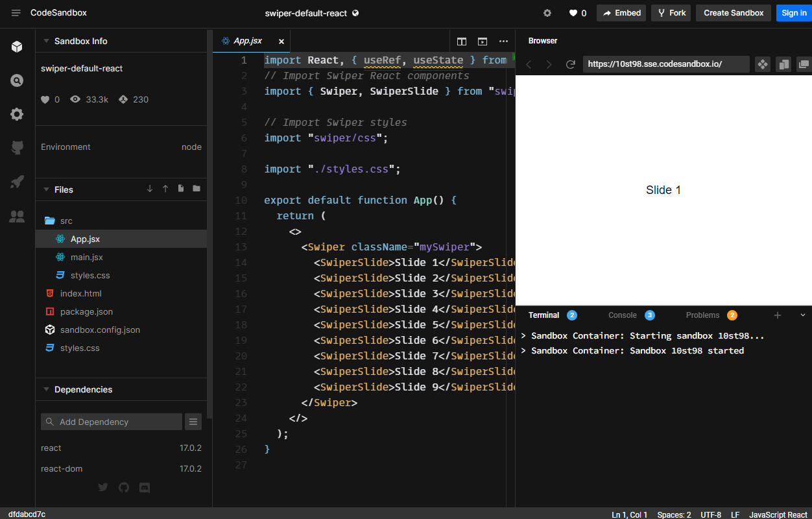Focus the Add Dependency search field

[x=112, y=422]
